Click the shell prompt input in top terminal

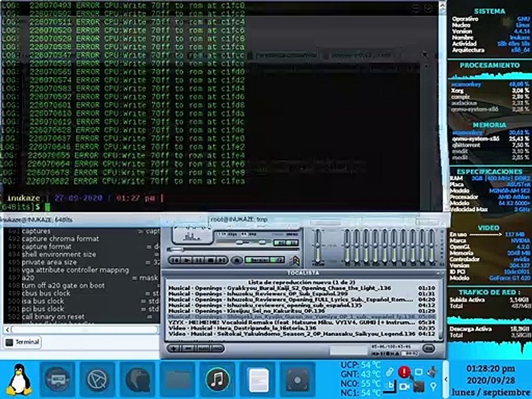[x=47, y=207]
